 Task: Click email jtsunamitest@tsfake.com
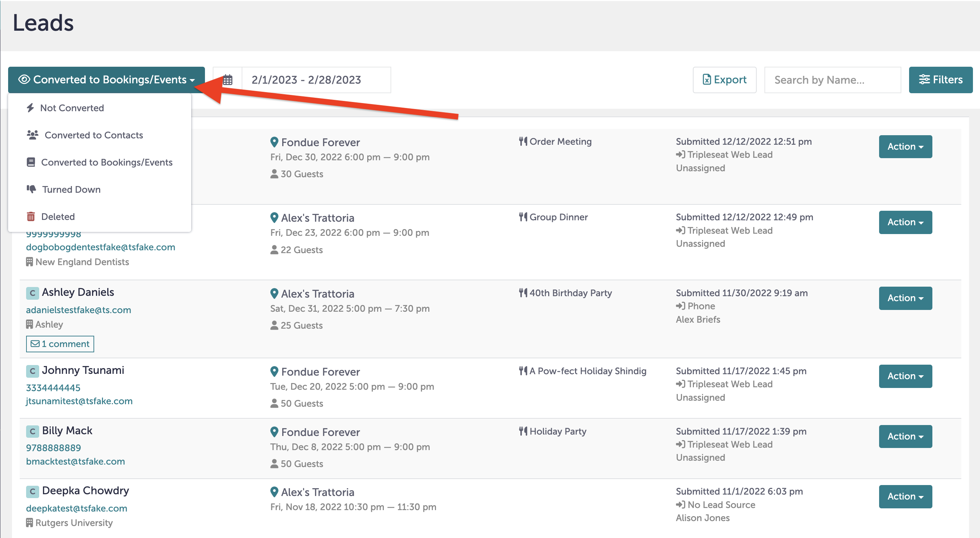pos(79,401)
